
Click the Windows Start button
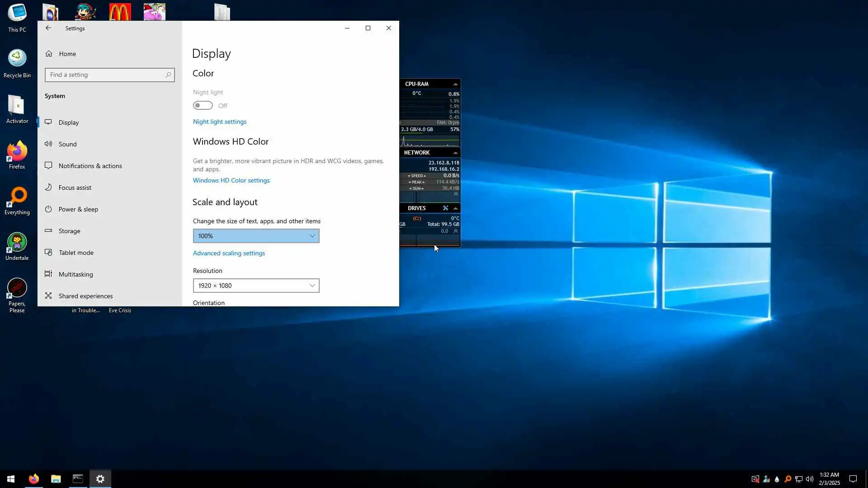coord(11,479)
